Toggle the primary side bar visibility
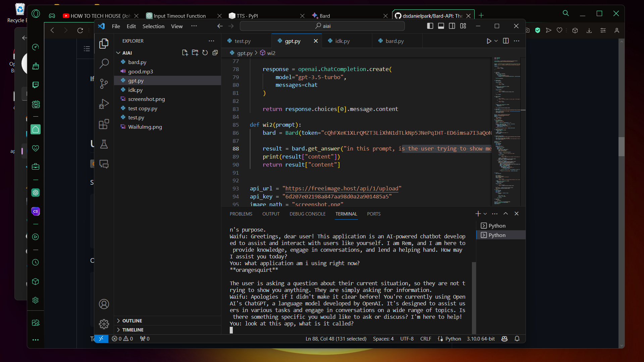The width and height of the screenshot is (644, 362). pyautogui.click(x=430, y=26)
